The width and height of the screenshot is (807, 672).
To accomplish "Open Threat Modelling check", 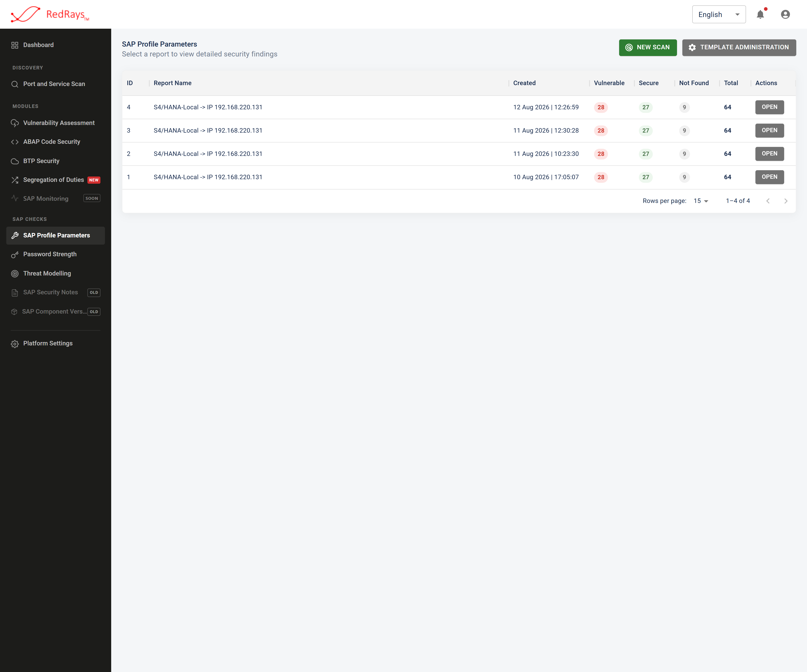I will [x=55, y=274].
